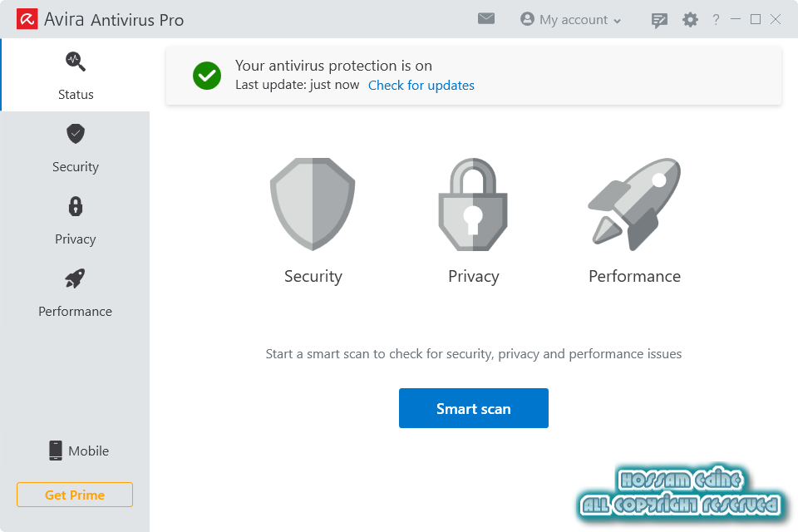Start the Smart scan
798x532 pixels.
[473, 408]
